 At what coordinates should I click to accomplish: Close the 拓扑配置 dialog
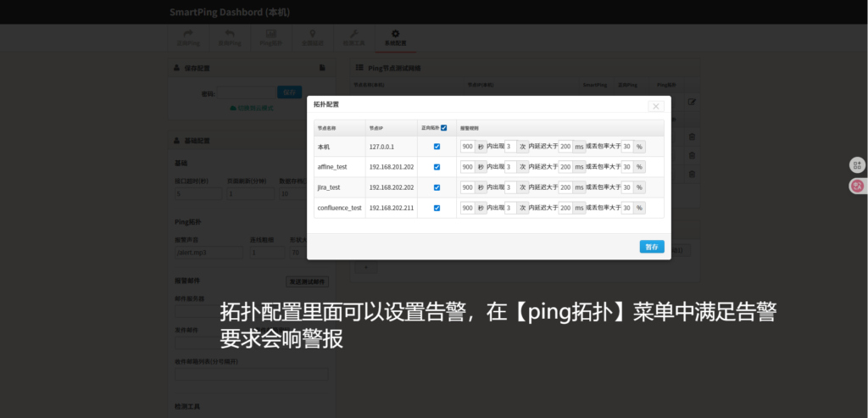tap(655, 106)
